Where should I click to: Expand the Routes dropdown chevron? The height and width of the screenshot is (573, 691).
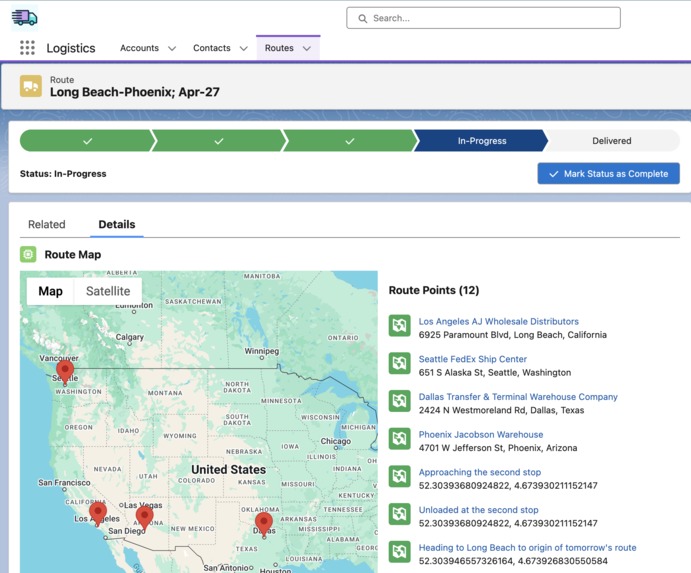[x=307, y=48]
